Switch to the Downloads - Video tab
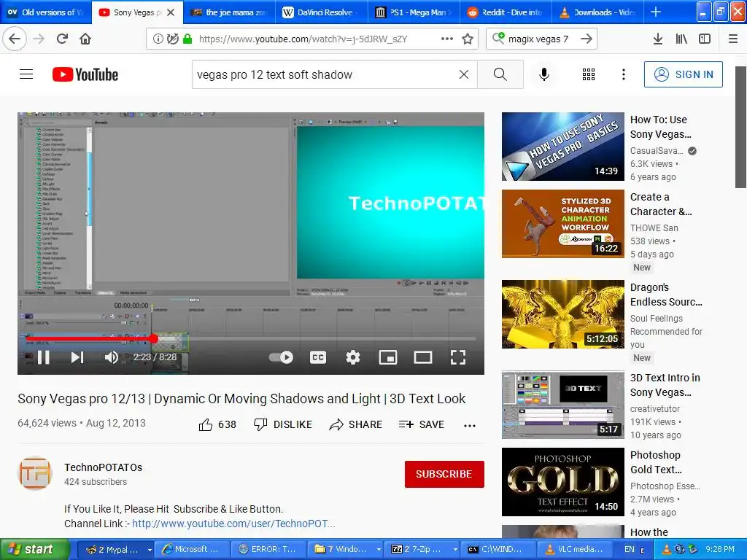 point(598,12)
